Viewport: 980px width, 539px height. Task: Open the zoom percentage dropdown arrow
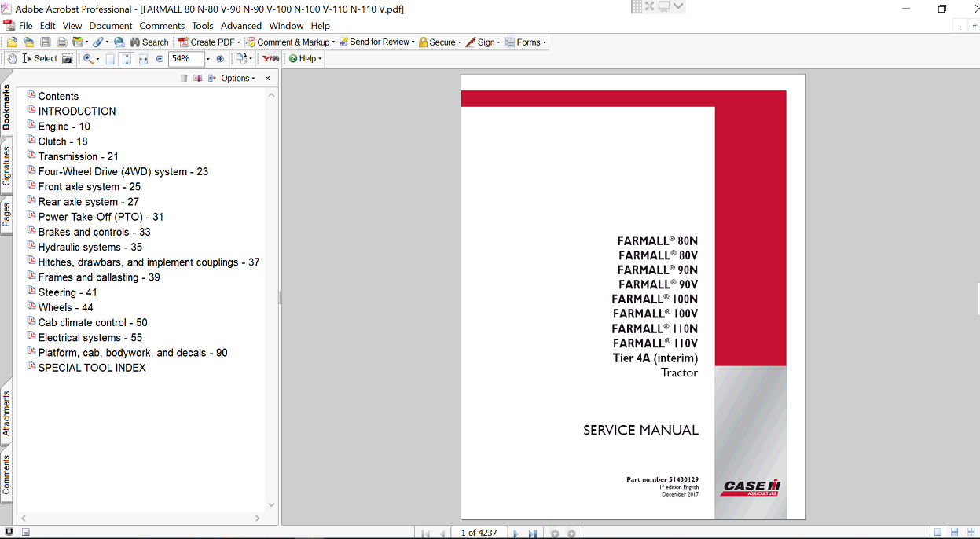208,59
